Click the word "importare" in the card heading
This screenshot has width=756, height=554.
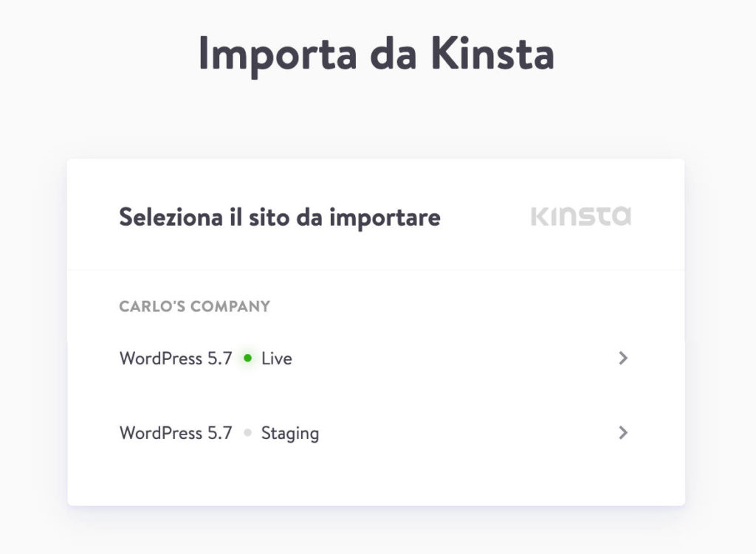point(385,218)
